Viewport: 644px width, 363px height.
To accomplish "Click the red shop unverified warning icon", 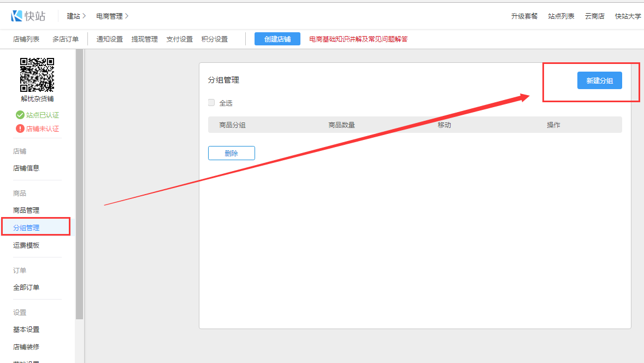I will click(x=20, y=129).
